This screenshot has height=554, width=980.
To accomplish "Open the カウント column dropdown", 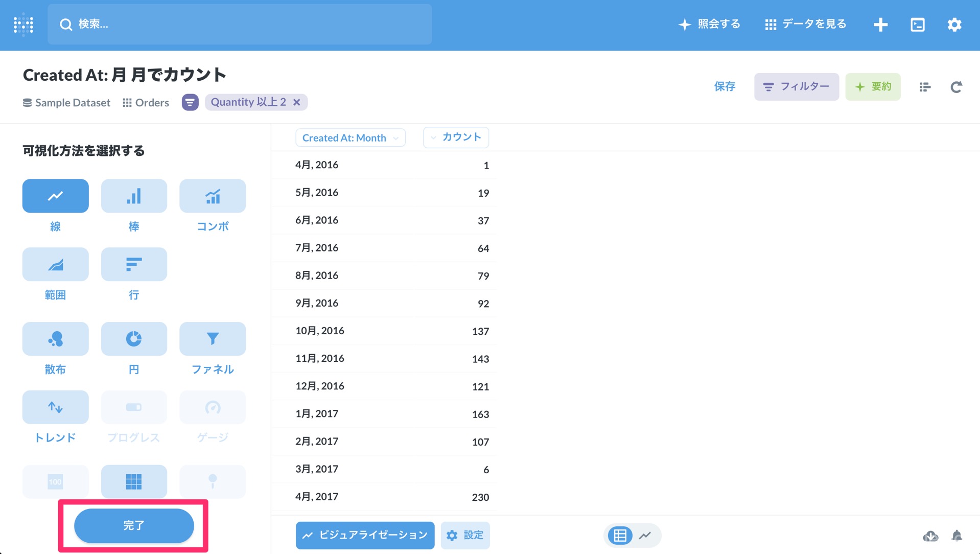I will click(455, 137).
